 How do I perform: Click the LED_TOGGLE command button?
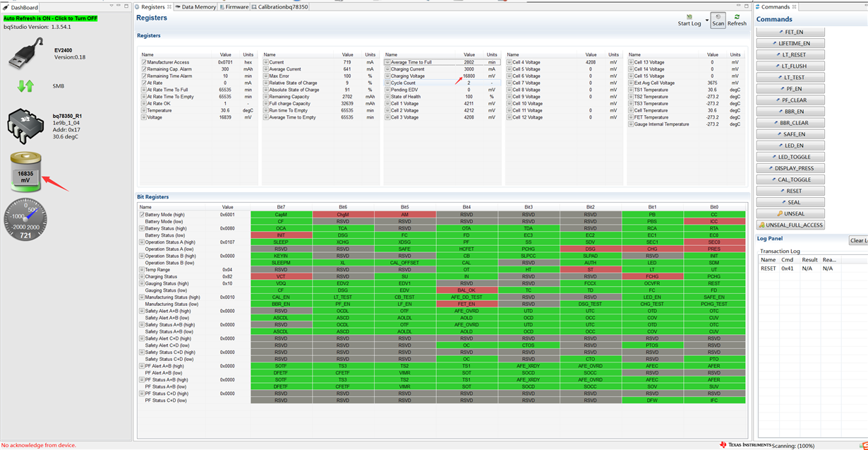[791, 157]
